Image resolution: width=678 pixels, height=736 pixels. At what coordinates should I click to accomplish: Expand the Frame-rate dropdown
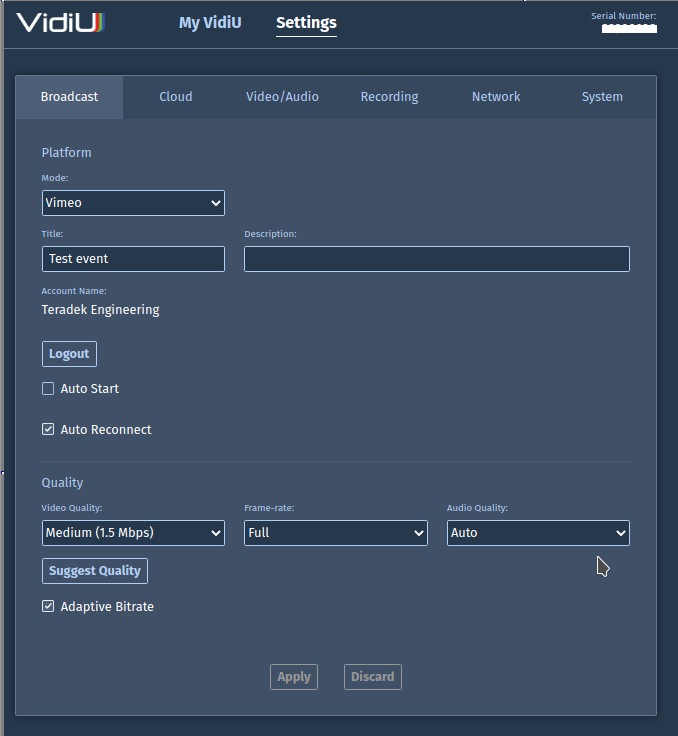336,533
